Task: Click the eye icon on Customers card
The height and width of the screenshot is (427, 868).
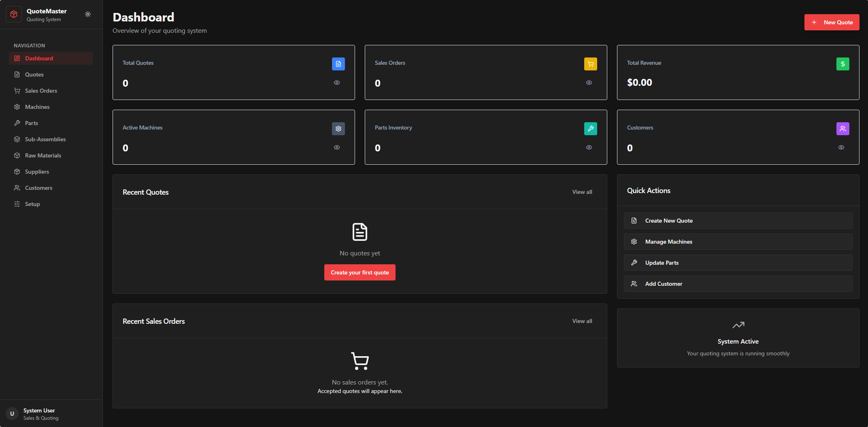Action: (x=841, y=147)
